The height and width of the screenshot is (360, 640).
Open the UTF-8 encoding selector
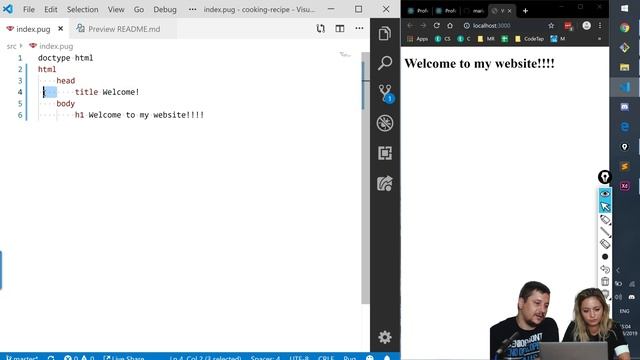(x=299, y=358)
